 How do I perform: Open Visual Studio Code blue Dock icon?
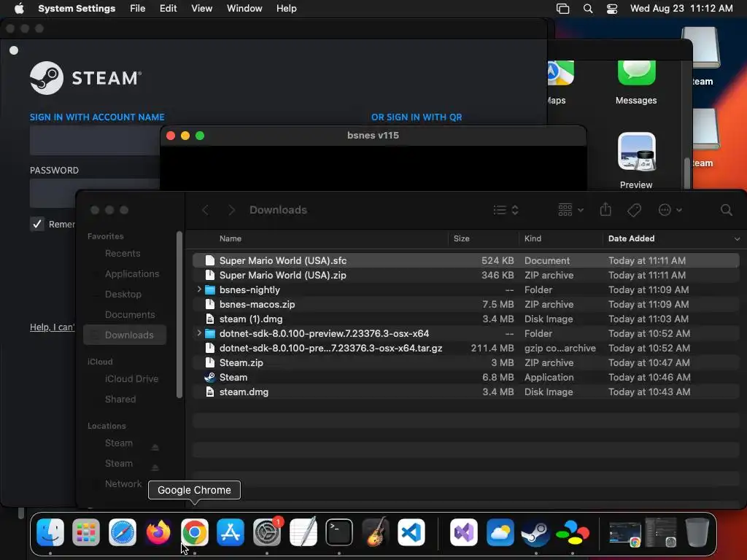click(x=411, y=532)
